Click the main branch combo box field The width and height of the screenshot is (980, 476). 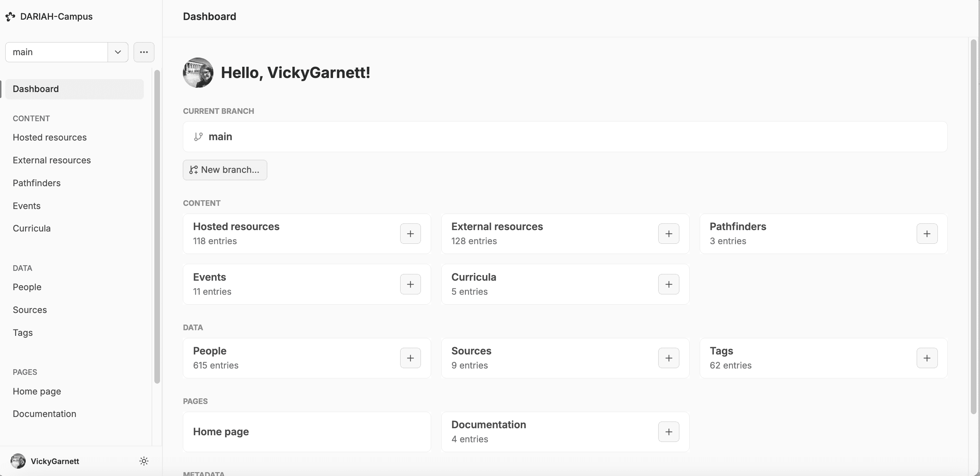(56, 52)
